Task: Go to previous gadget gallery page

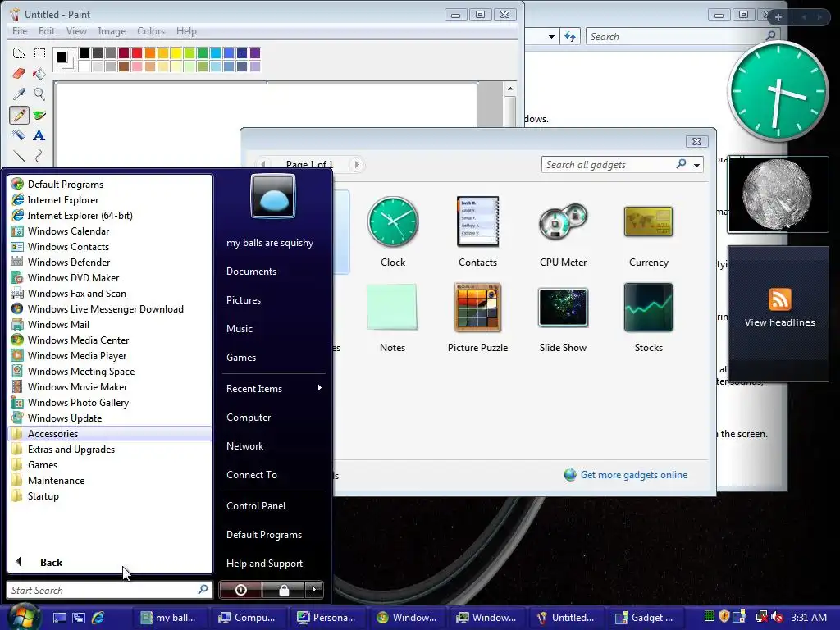Action: tap(262, 164)
